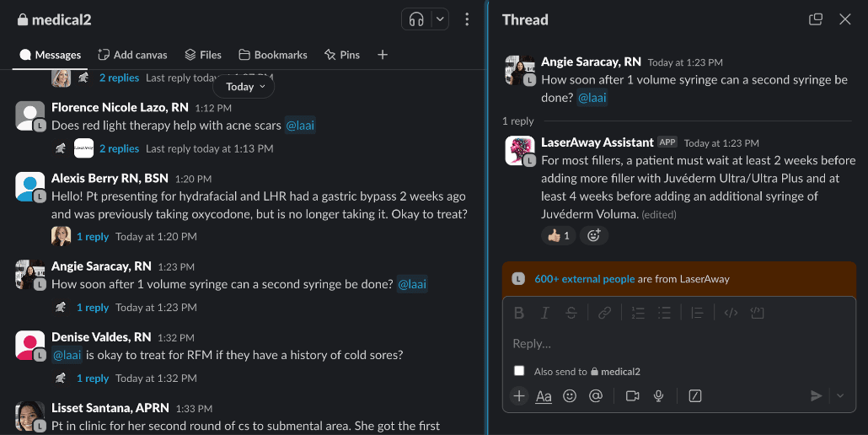Open huddle options dropdown arrow
This screenshot has width=868, height=435.
pyautogui.click(x=439, y=19)
